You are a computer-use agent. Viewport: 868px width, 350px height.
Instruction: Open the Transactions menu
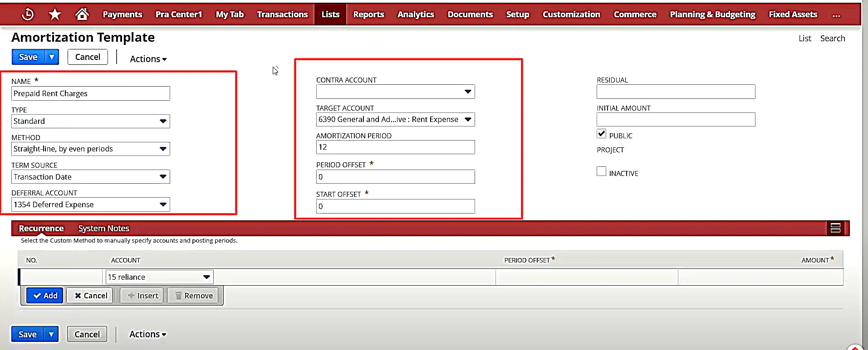pyautogui.click(x=282, y=15)
